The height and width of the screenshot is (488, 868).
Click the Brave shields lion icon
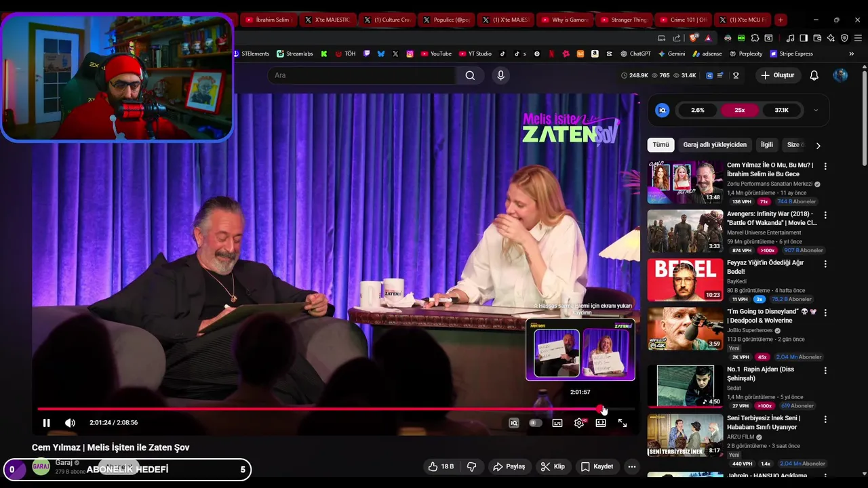pos(693,38)
